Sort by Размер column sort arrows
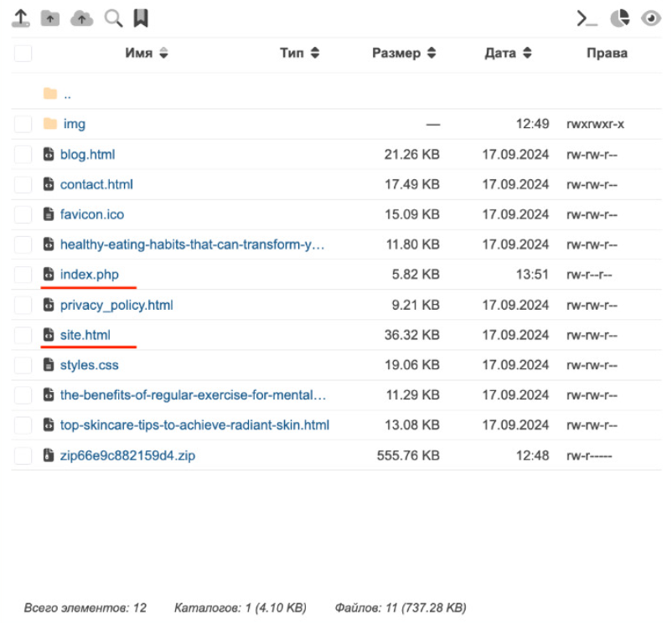 pyautogui.click(x=432, y=54)
